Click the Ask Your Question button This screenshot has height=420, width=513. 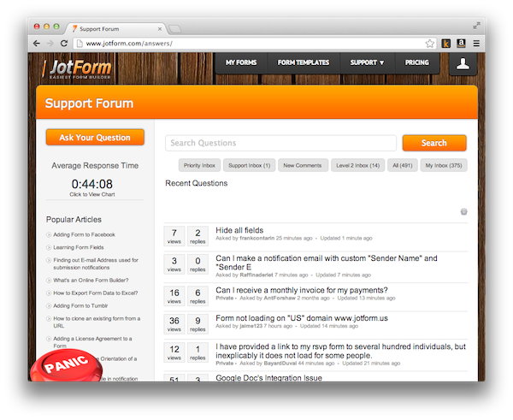[95, 137]
